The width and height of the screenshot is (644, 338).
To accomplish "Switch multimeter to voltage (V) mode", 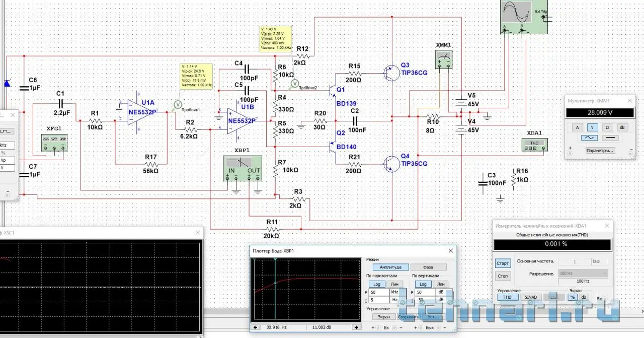I will (593, 127).
